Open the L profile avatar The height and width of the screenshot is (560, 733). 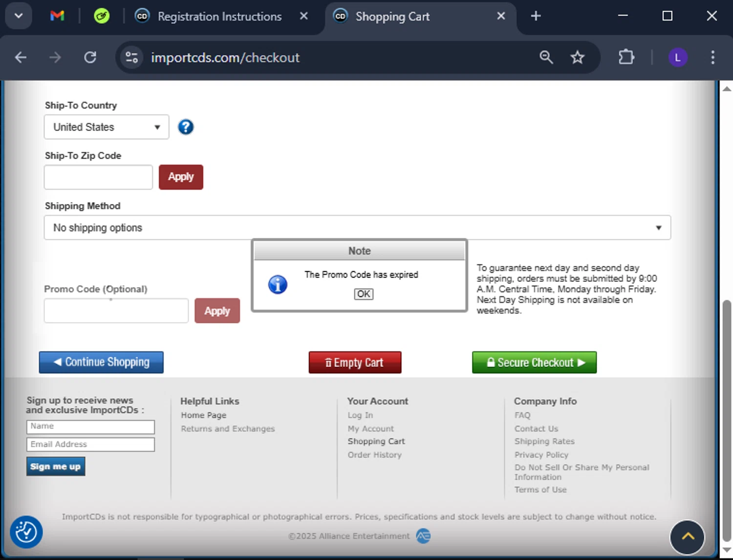point(678,58)
